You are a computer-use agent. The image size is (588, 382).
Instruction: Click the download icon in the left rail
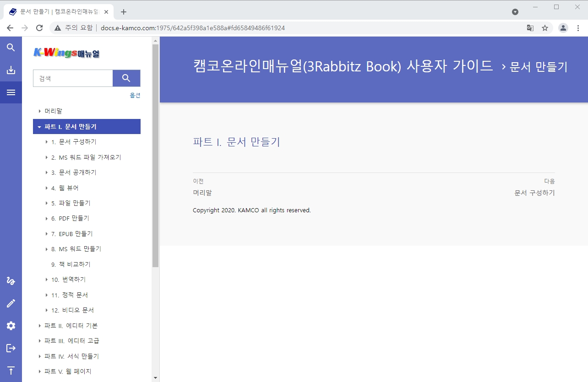coord(11,70)
